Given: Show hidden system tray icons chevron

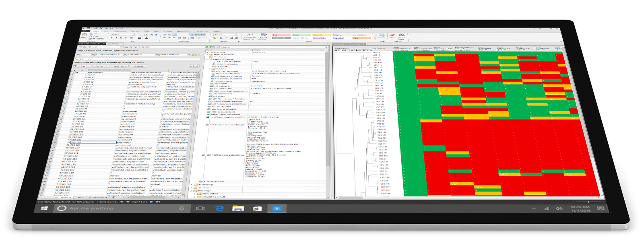Looking at the screenshot, I should (x=534, y=208).
